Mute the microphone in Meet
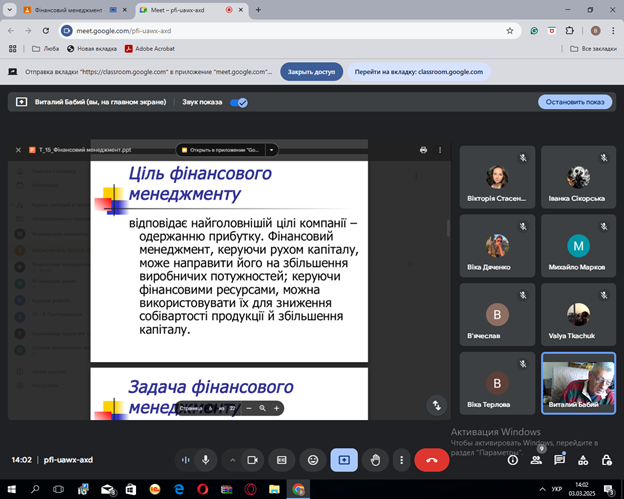The width and height of the screenshot is (624, 499). coord(206,460)
